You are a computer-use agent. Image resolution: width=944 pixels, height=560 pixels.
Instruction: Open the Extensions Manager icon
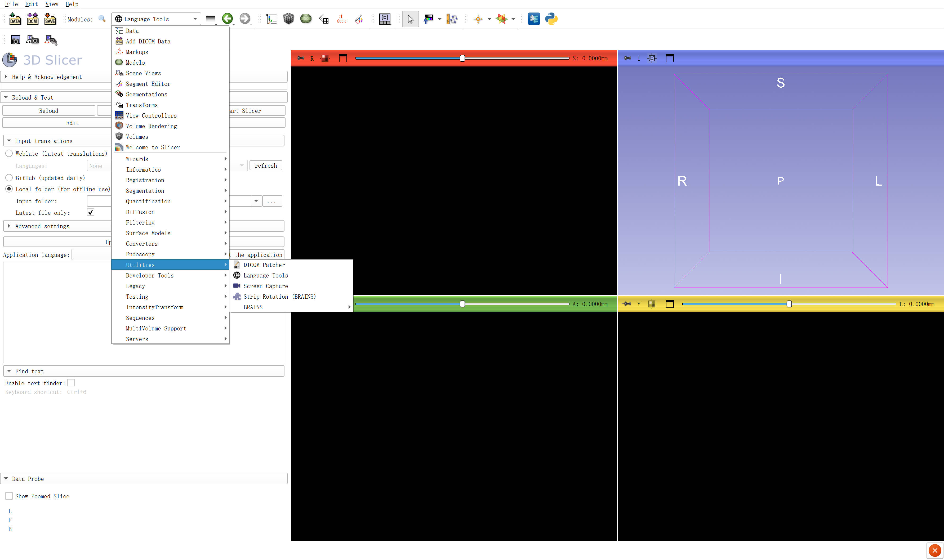click(533, 19)
